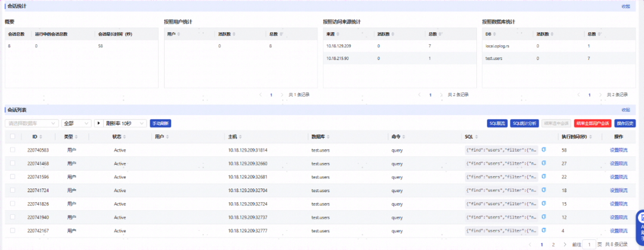The image size is (644, 250).
Task: Copy SQL for session 220741940
Action: click(x=544, y=217)
